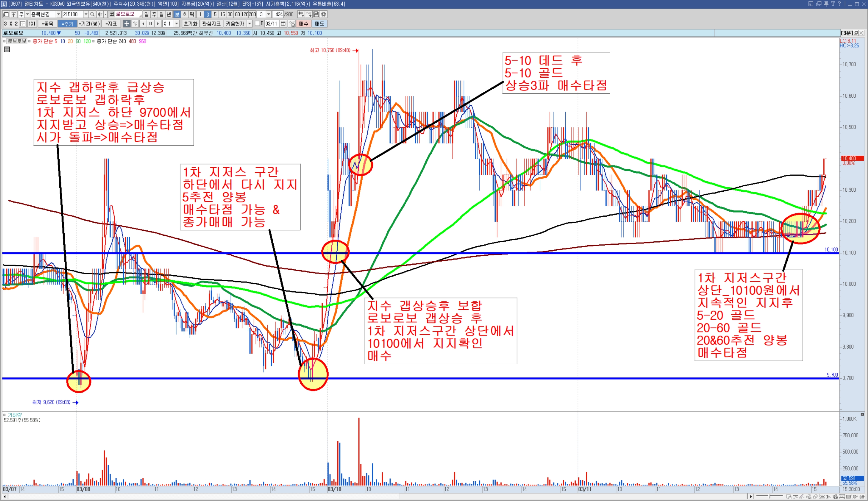Expand the X 1 speed dropdown
The image size is (868, 501).
coord(177,23)
